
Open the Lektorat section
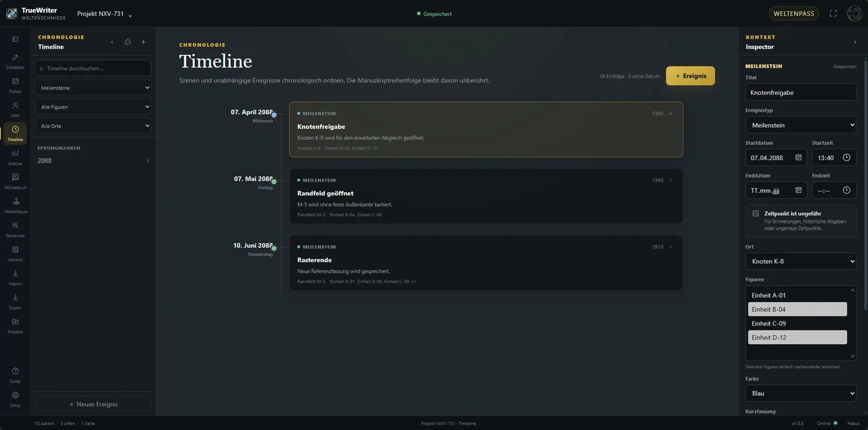(x=15, y=253)
